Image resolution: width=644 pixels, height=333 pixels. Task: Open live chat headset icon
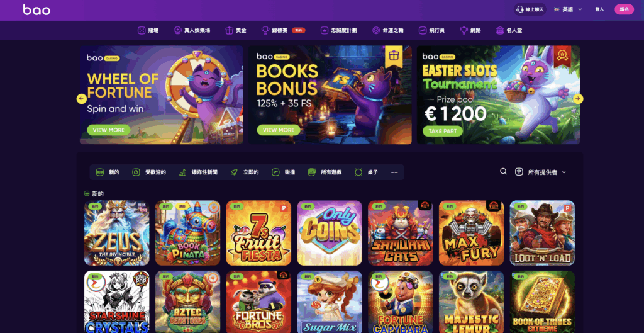[519, 9]
